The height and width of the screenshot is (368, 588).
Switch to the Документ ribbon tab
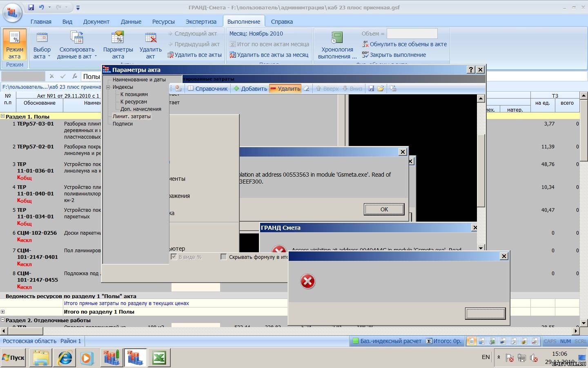point(96,22)
